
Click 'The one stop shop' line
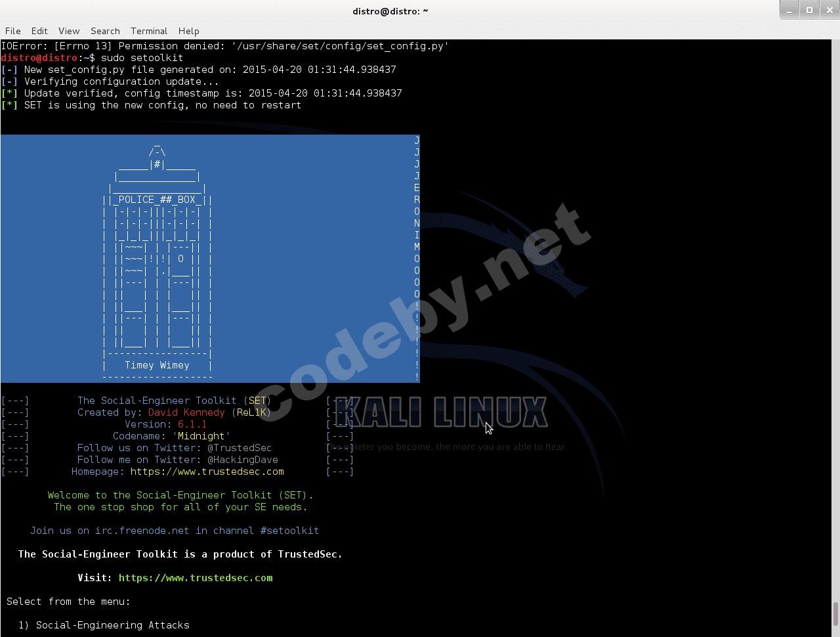(x=180, y=507)
